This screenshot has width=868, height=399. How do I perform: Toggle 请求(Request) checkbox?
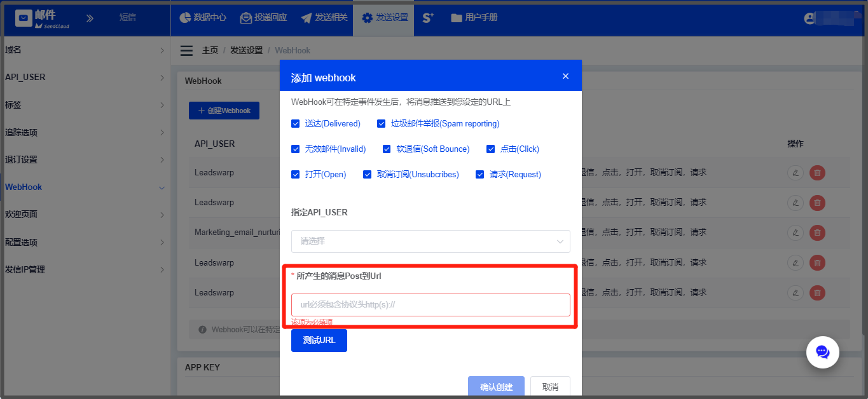pos(479,175)
